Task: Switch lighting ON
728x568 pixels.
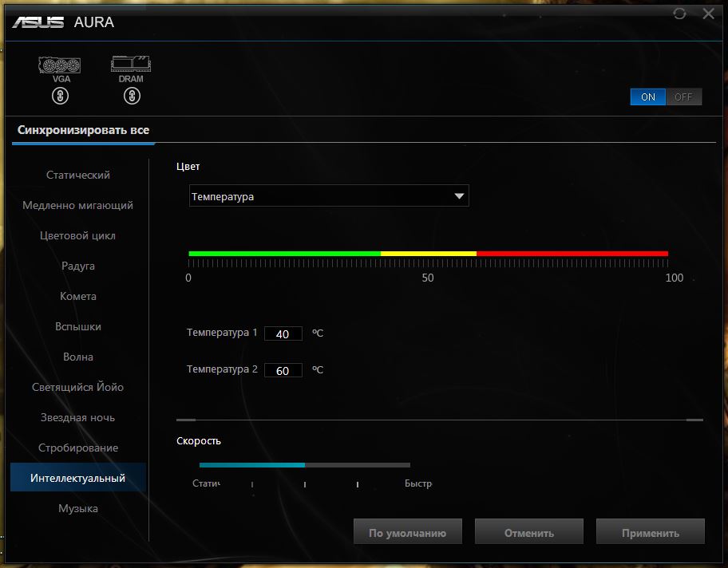Action: click(647, 97)
